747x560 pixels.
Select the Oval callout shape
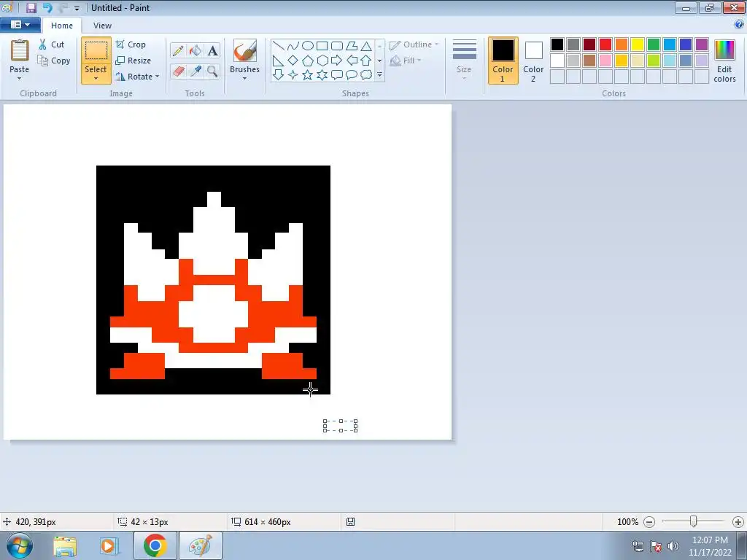click(352, 75)
